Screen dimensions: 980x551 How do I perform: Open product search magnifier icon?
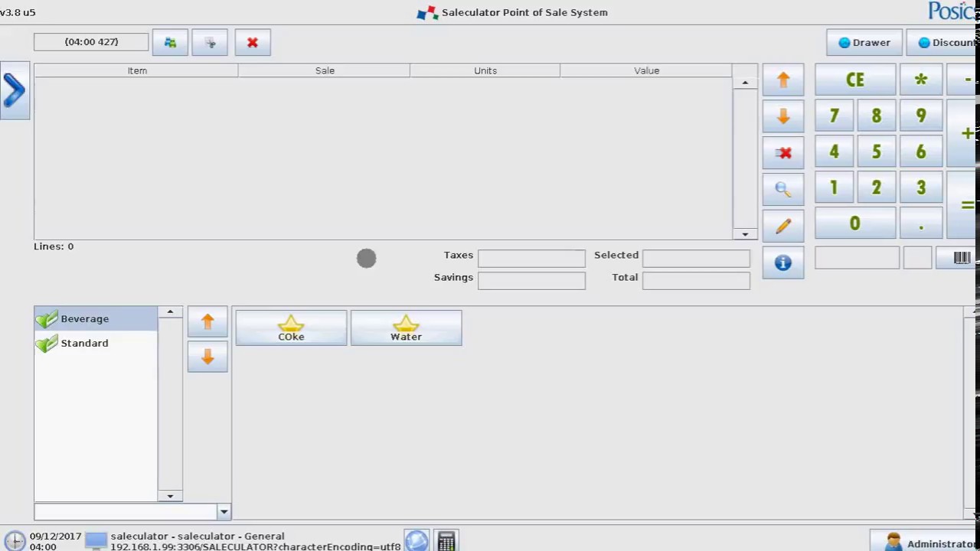pos(783,189)
